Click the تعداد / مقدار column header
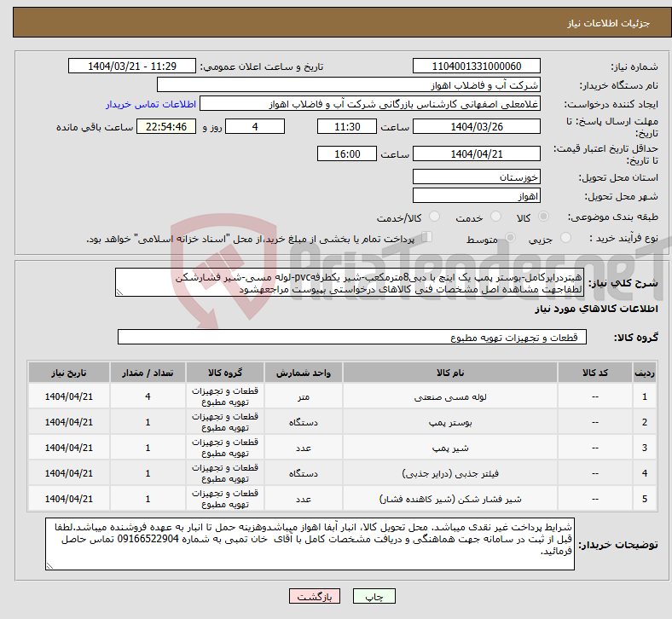Image resolution: width=672 pixels, height=619 pixels. pos(148,373)
